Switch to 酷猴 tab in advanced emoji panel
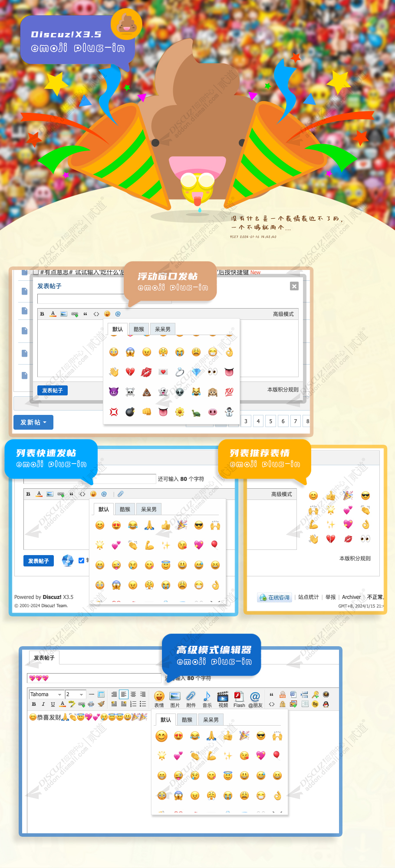Viewport: 395px width, 868px height. click(187, 720)
